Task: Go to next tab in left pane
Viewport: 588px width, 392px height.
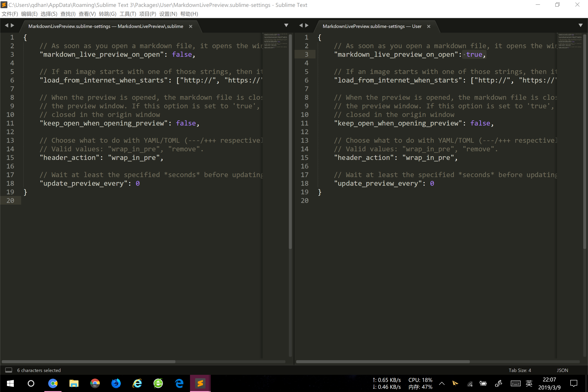Action: pyautogui.click(x=12, y=25)
